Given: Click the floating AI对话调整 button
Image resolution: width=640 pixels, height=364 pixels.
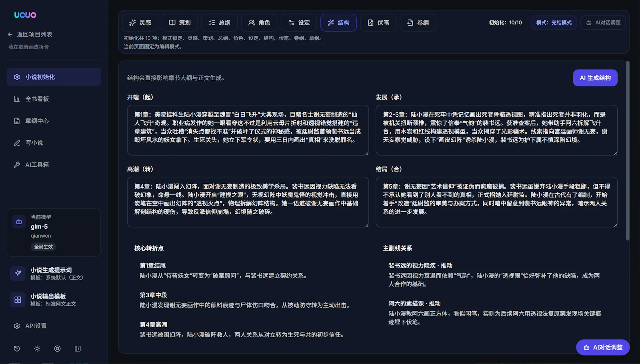Looking at the screenshot, I should click(x=603, y=348).
